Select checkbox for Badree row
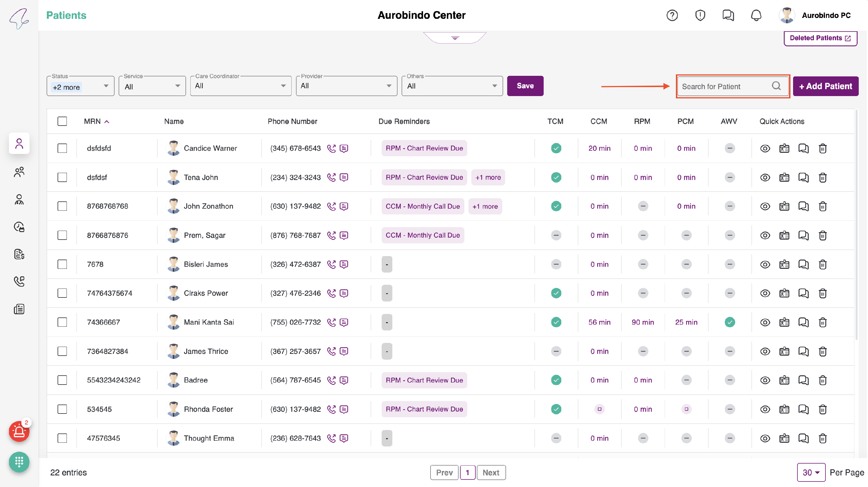 pyautogui.click(x=62, y=380)
